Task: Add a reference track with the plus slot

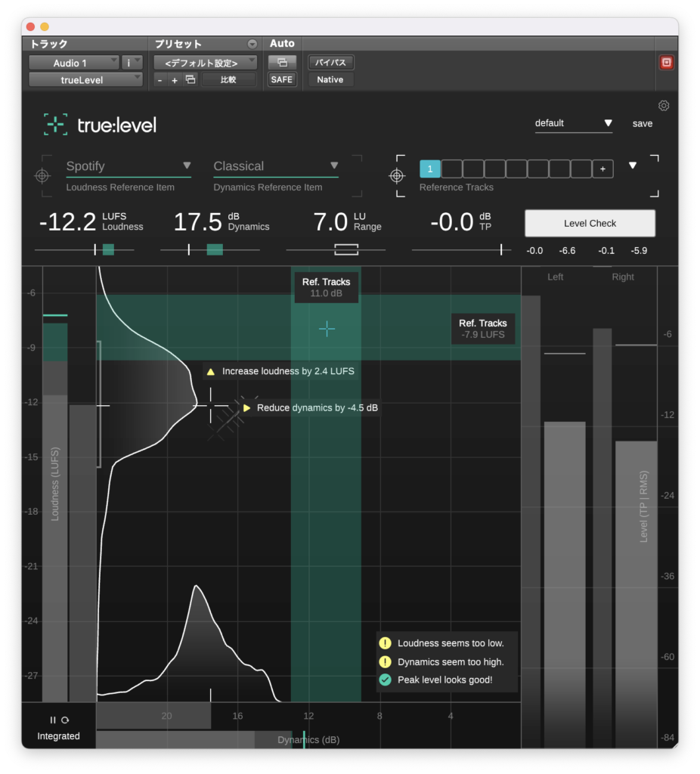Action: (x=602, y=169)
